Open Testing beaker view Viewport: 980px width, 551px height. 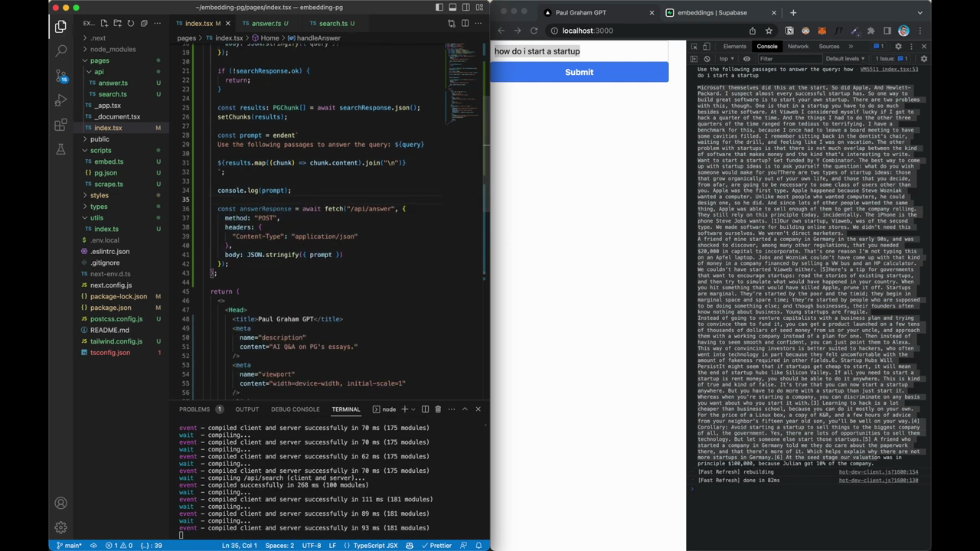click(x=60, y=149)
